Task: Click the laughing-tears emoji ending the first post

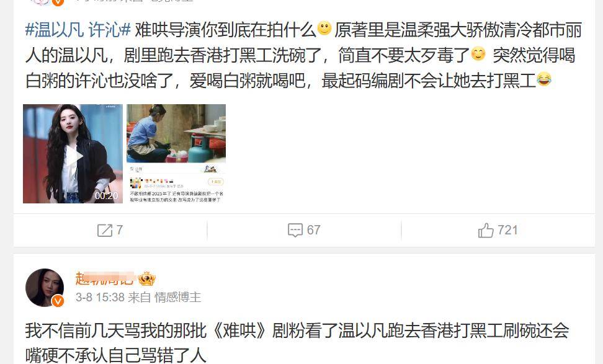Action: [x=544, y=79]
